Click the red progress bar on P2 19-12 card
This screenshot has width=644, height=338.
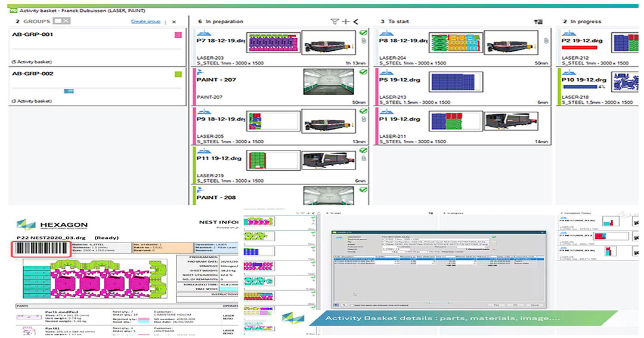(x=579, y=48)
